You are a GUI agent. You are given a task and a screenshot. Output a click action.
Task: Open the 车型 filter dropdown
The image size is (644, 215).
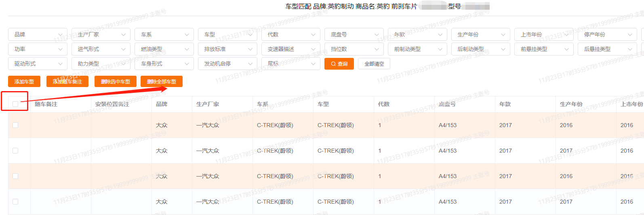pos(227,34)
